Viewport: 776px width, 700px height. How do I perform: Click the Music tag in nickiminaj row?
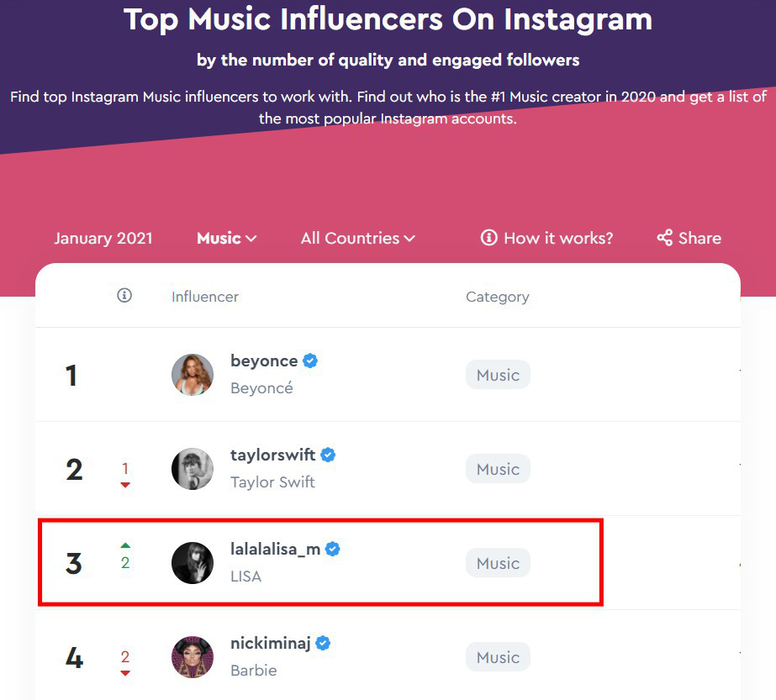[498, 657]
